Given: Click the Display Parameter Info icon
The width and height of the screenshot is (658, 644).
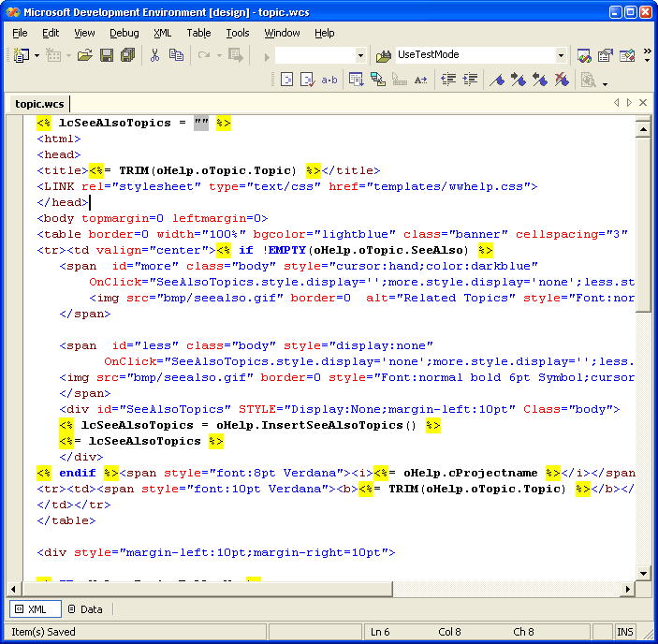Looking at the screenshot, I should 308,80.
